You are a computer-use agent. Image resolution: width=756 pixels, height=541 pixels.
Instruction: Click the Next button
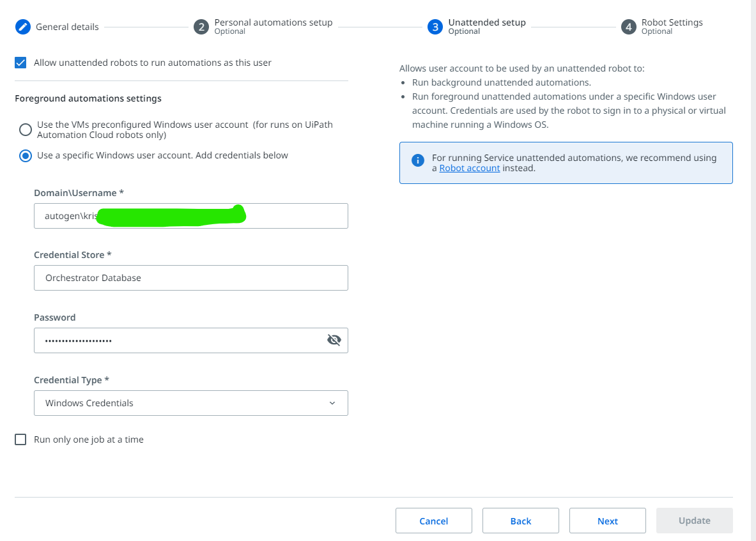pos(607,521)
